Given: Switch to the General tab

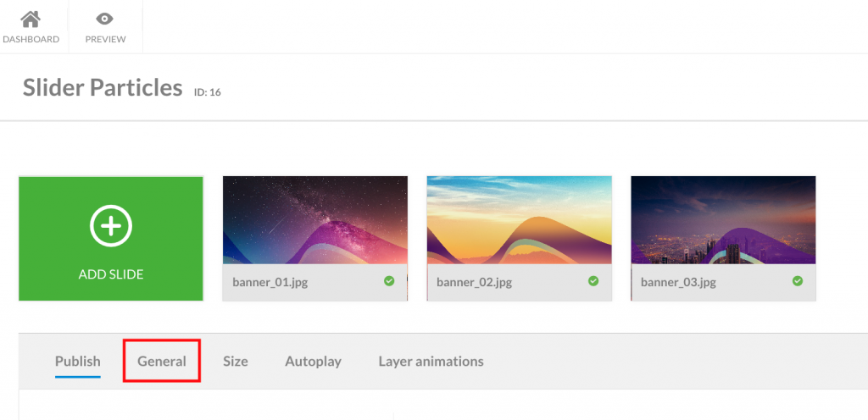Looking at the screenshot, I should [162, 362].
